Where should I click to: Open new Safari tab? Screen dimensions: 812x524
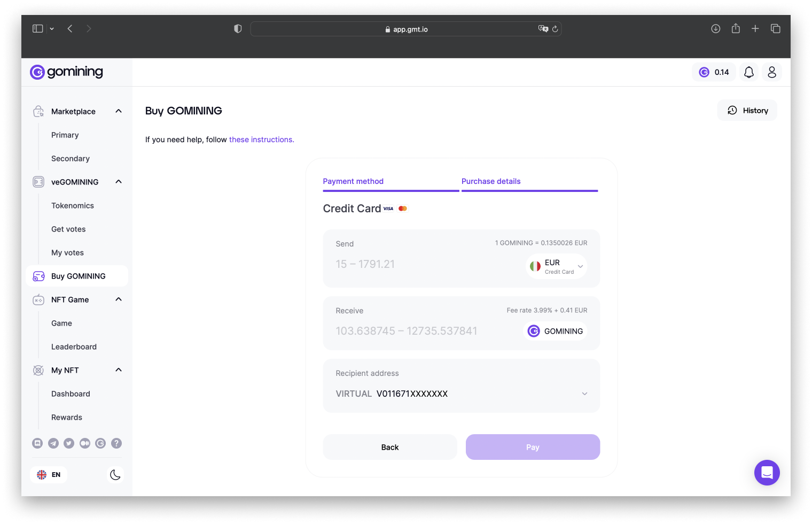click(755, 29)
